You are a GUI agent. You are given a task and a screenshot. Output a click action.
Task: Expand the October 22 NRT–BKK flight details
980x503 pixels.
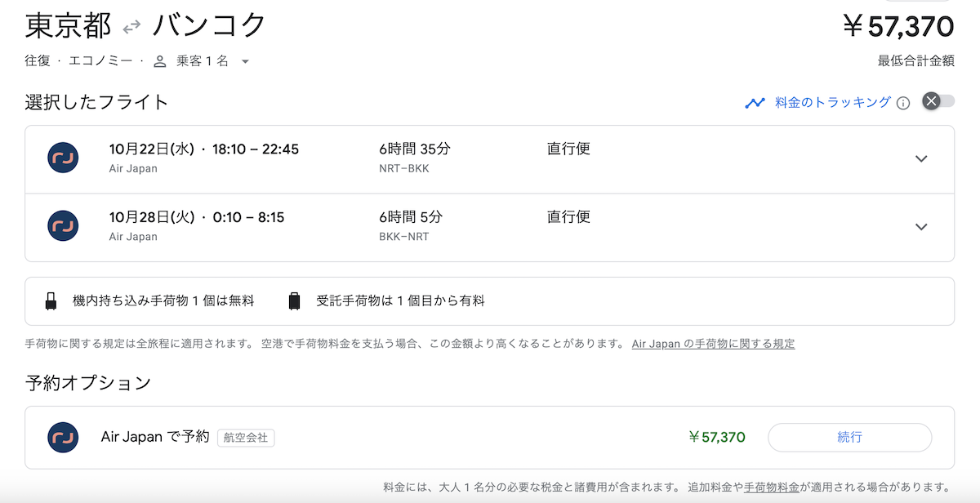(x=922, y=159)
